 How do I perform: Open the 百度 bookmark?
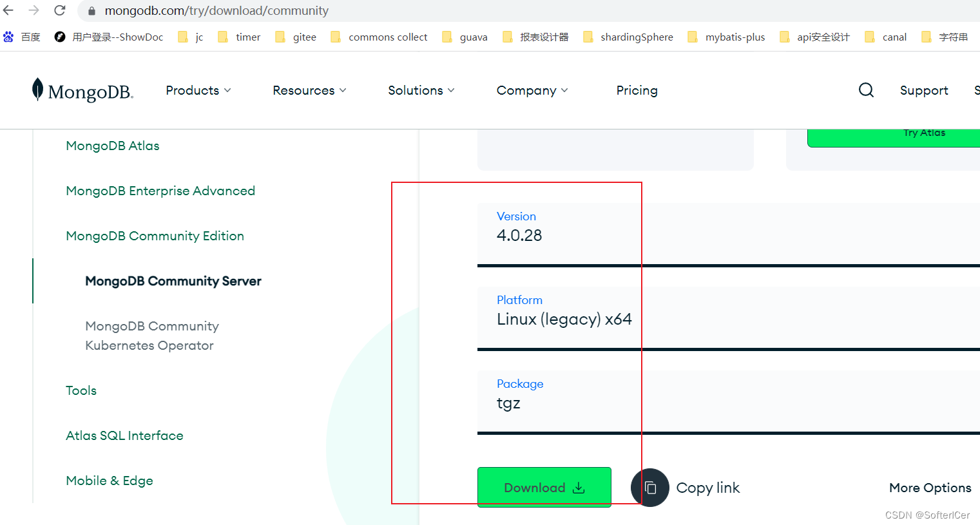(x=22, y=37)
